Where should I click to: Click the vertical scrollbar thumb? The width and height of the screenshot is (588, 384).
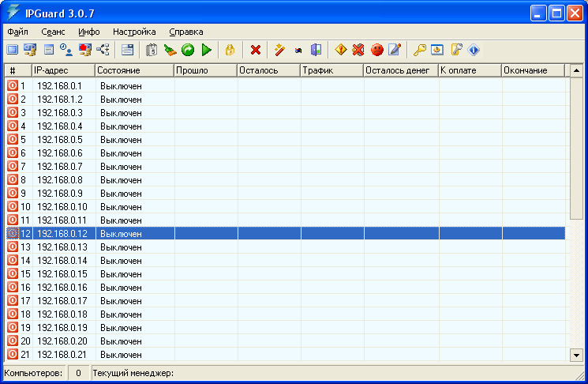[576, 149]
